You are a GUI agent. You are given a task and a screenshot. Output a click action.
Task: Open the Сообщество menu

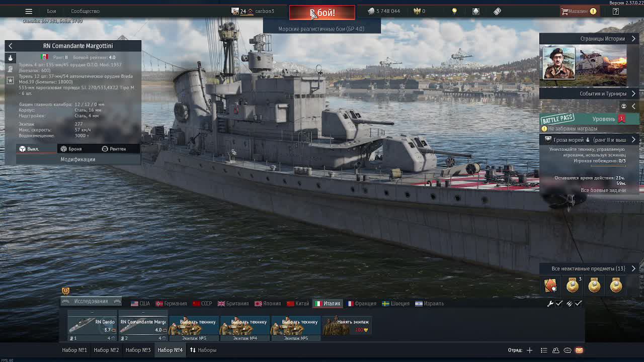(85, 11)
